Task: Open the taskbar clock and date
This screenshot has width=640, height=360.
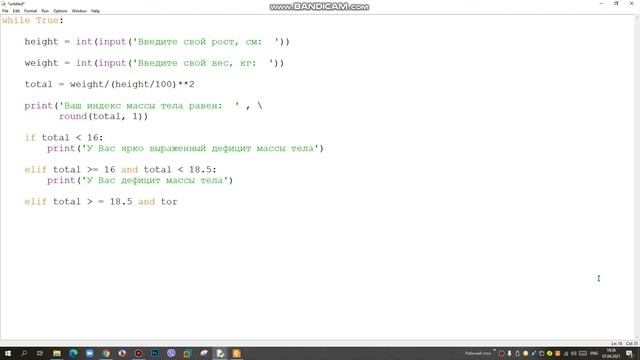Action: coord(611,353)
